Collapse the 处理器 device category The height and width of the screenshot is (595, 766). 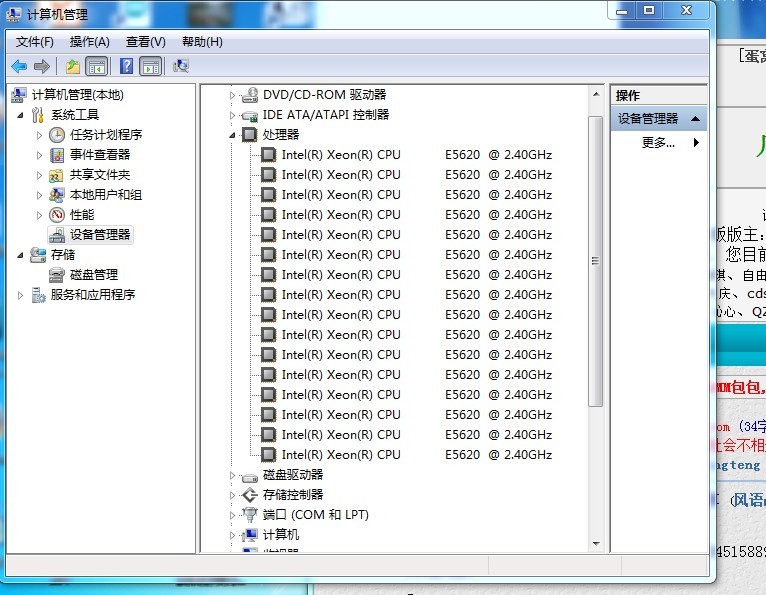tap(232, 135)
